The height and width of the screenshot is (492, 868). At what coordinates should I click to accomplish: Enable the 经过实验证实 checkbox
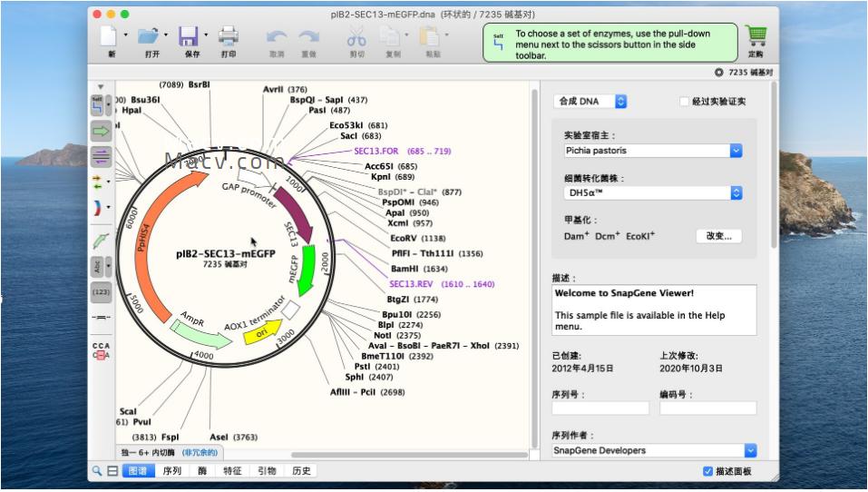[684, 102]
